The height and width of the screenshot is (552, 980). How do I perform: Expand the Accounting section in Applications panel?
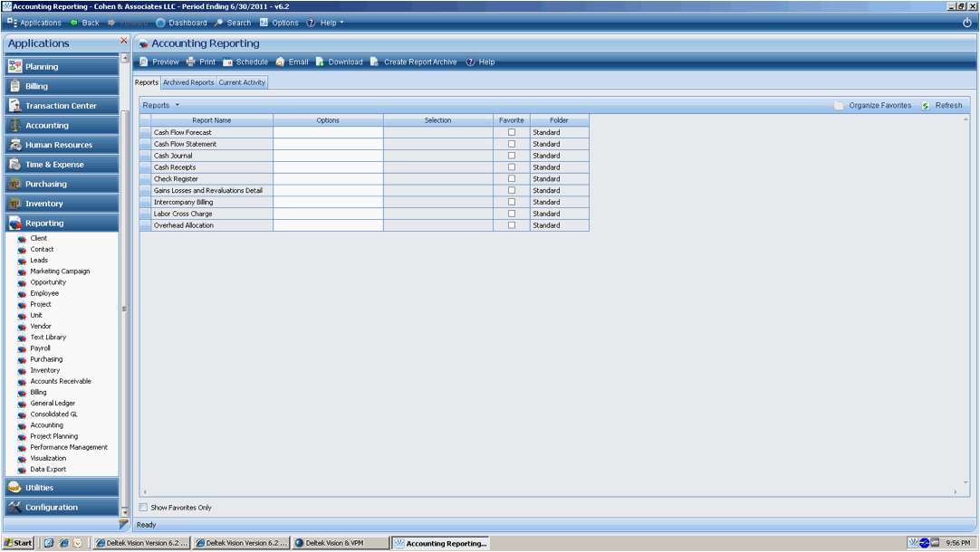[62, 126]
